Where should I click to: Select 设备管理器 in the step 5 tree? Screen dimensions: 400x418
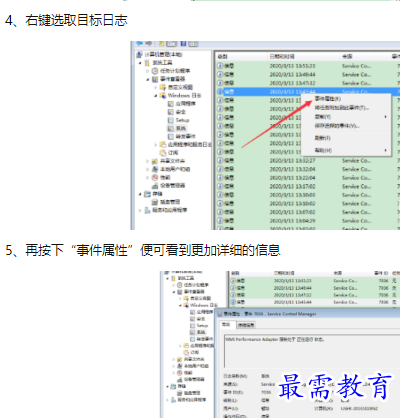click(194, 379)
